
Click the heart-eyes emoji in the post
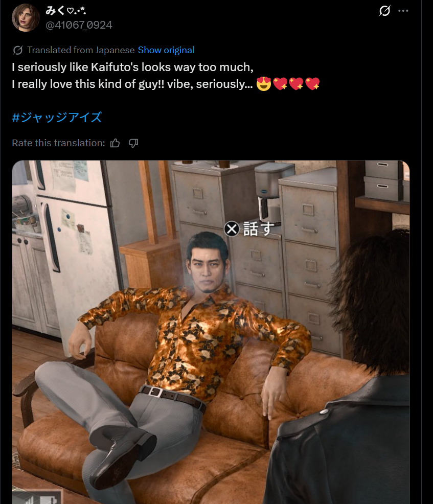(x=264, y=84)
